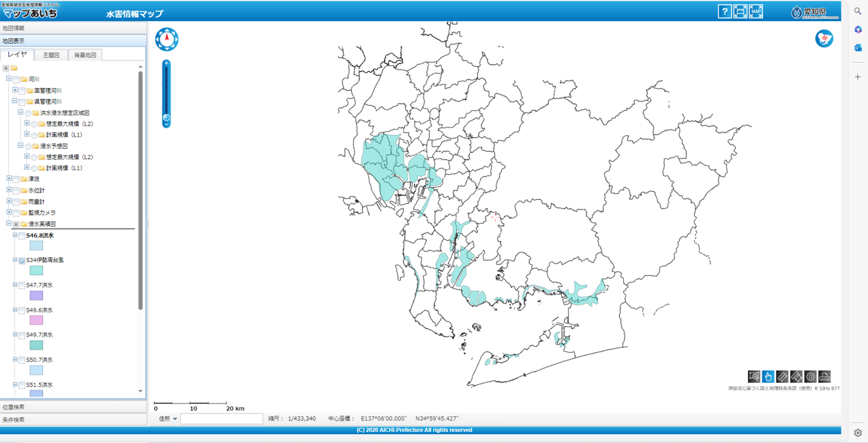Click the zoom slider handle
Screen dimensions: 868x443
point(166,118)
